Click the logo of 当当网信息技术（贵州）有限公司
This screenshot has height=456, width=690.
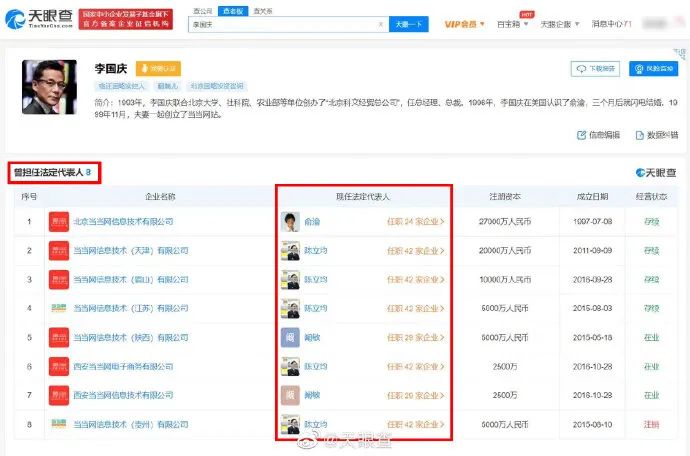pos(59,424)
